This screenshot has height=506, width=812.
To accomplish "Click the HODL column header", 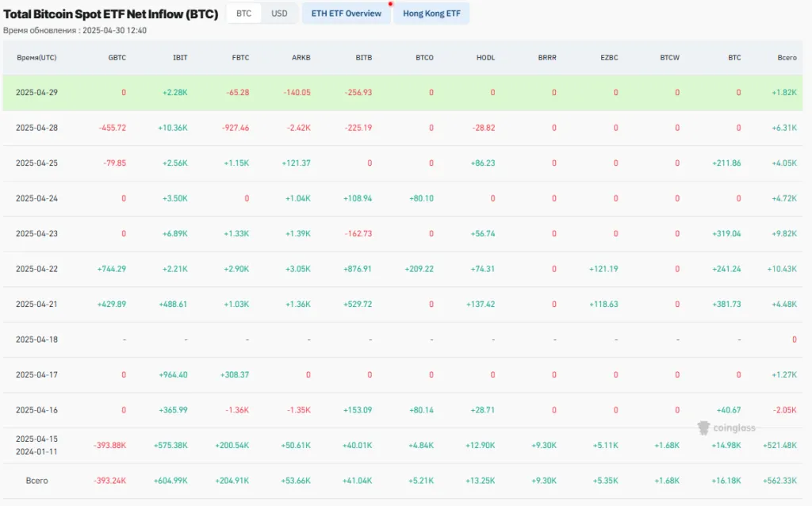I will pos(485,57).
